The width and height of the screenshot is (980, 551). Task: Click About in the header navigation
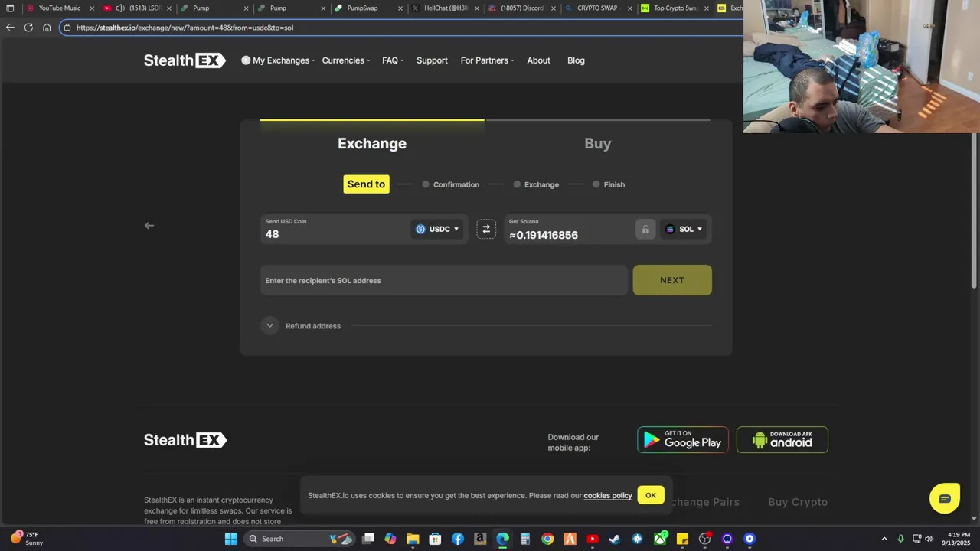[x=538, y=60]
